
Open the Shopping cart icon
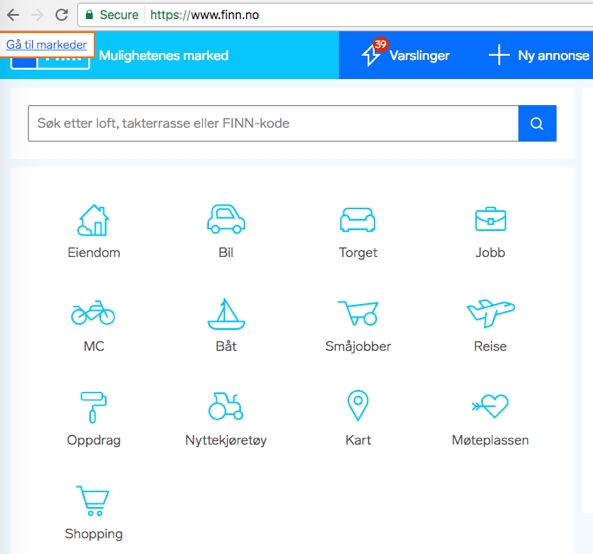click(x=93, y=501)
